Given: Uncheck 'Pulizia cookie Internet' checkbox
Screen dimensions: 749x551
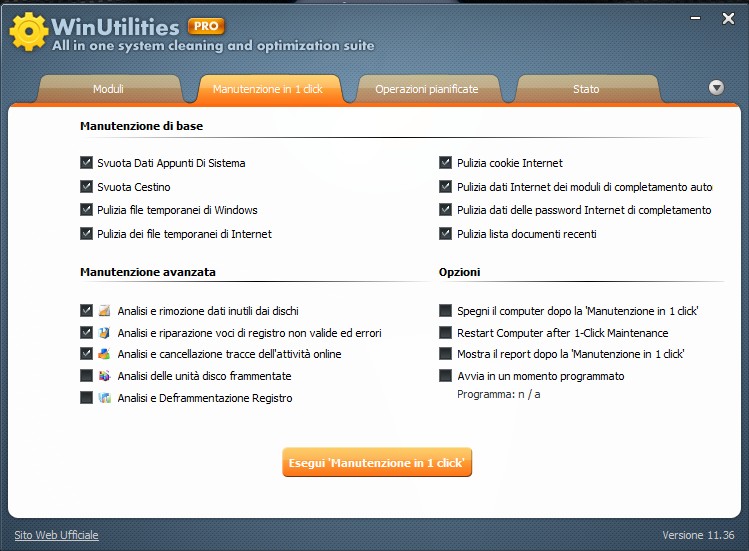Looking at the screenshot, I should pos(445,162).
